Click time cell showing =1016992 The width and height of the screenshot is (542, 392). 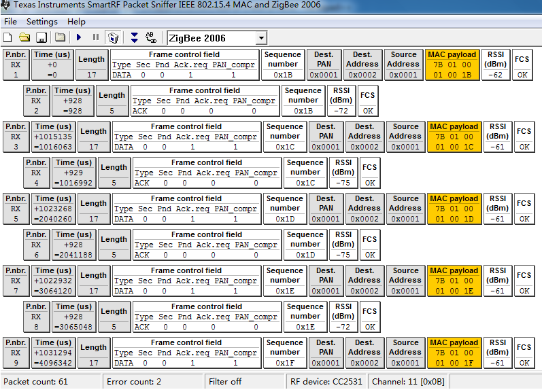[x=73, y=173]
